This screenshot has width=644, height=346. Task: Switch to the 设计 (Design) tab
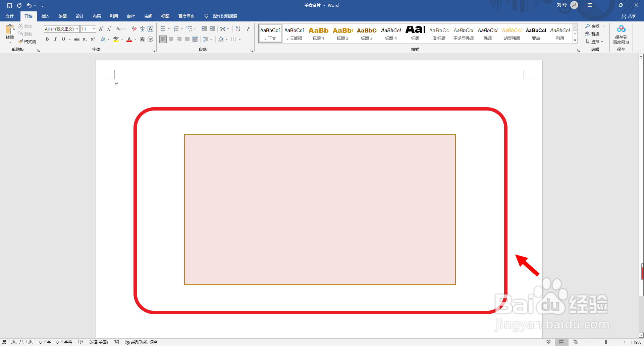pyautogui.click(x=79, y=16)
